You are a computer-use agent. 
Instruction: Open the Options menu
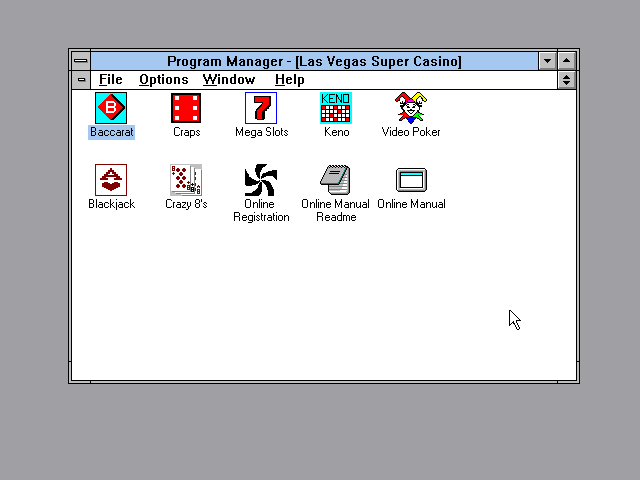click(164, 80)
